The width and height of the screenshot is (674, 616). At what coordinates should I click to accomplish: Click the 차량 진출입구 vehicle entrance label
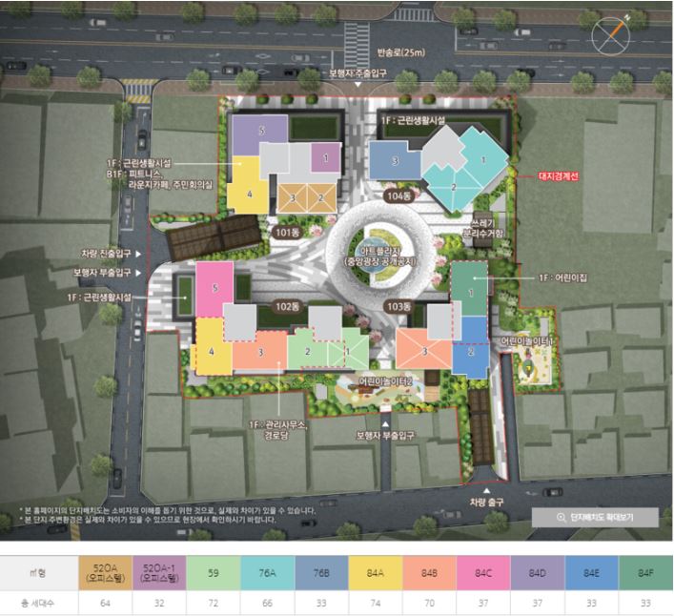pos(106,254)
